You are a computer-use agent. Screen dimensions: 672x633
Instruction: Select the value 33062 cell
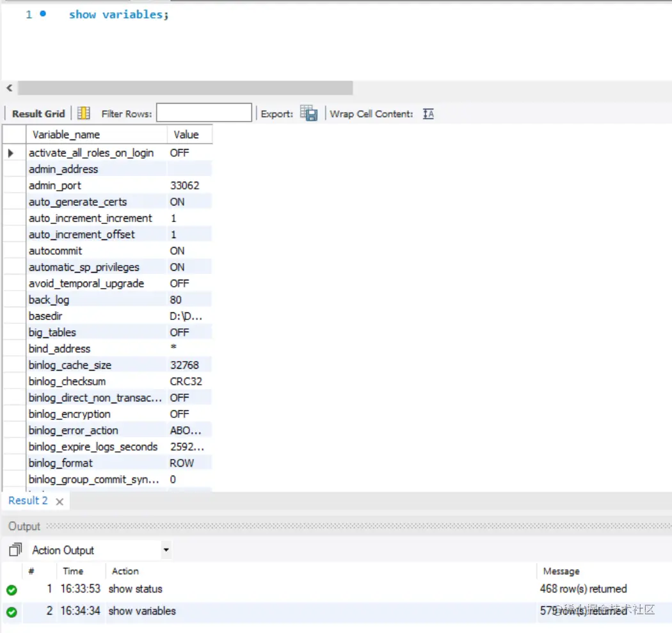tap(189, 186)
